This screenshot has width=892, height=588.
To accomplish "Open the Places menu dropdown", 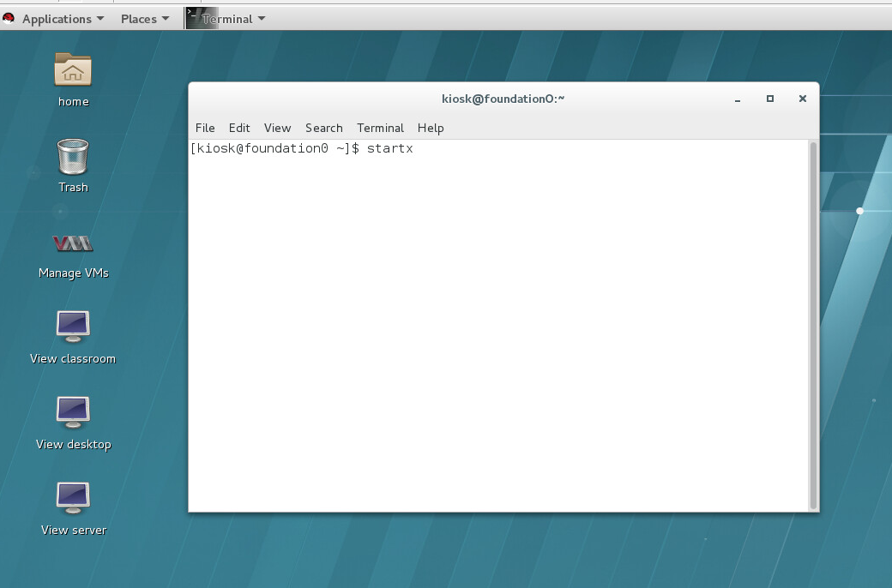I will 145,19.
